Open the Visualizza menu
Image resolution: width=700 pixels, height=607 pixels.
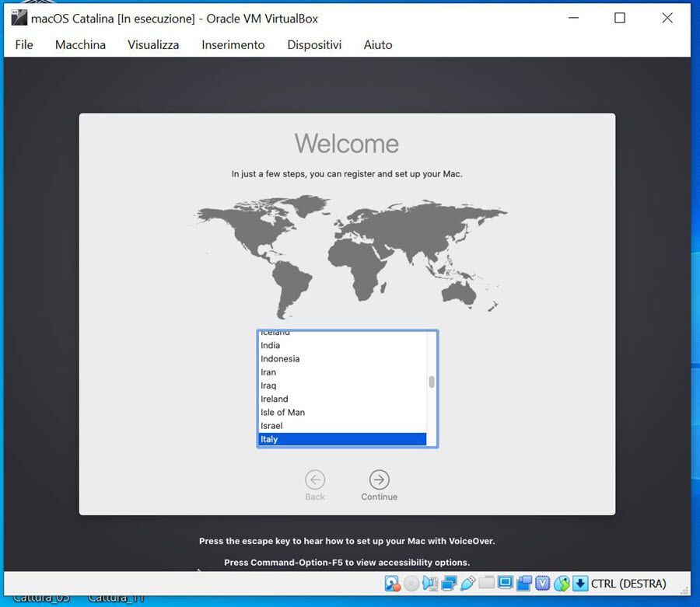152,44
